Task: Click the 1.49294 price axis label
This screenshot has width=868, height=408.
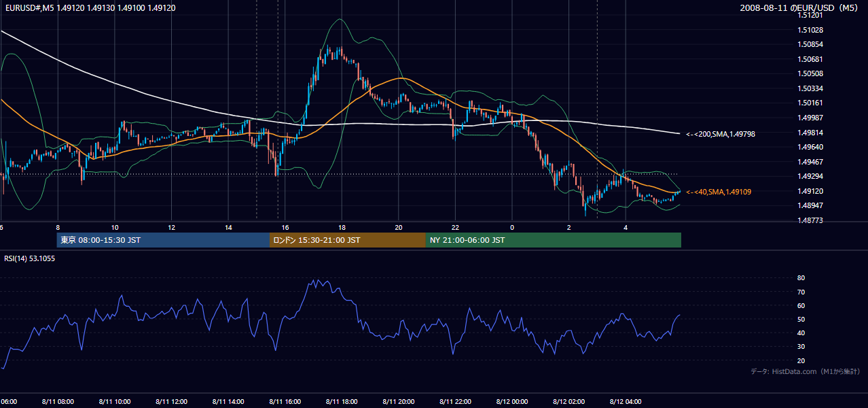Action: coord(810,176)
